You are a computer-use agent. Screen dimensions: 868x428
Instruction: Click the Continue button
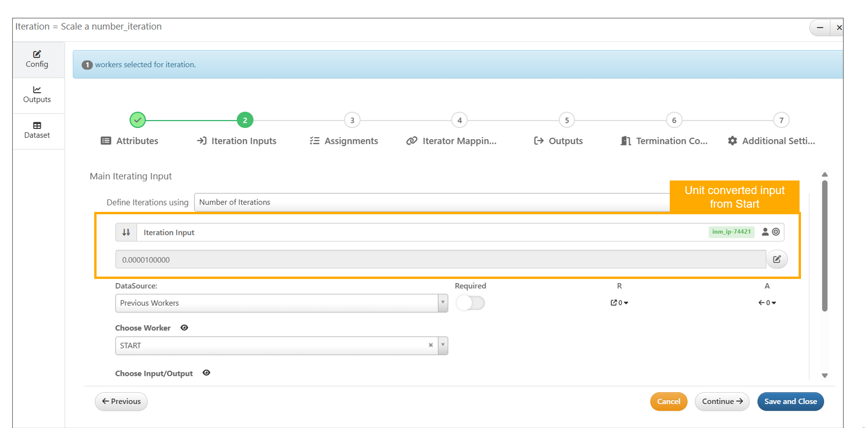coord(722,401)
